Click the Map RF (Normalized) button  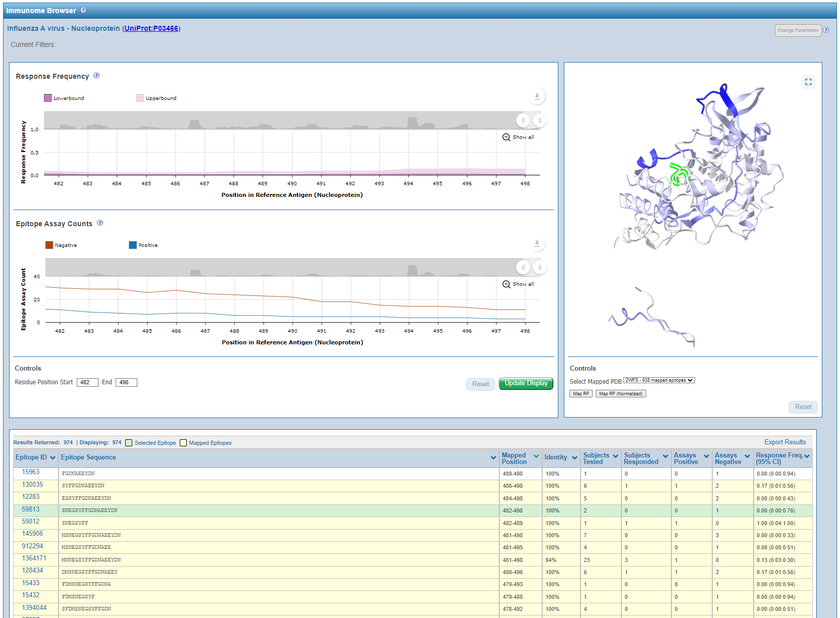click(x=620, y=394)
